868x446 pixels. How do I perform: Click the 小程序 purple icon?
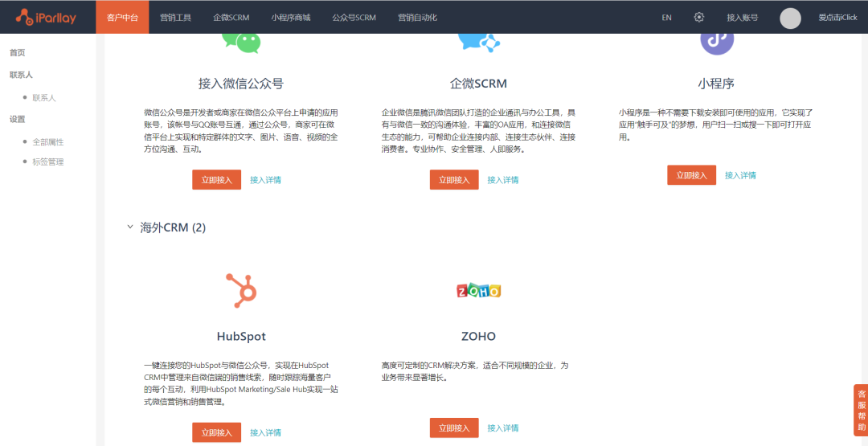click(717, 43)
